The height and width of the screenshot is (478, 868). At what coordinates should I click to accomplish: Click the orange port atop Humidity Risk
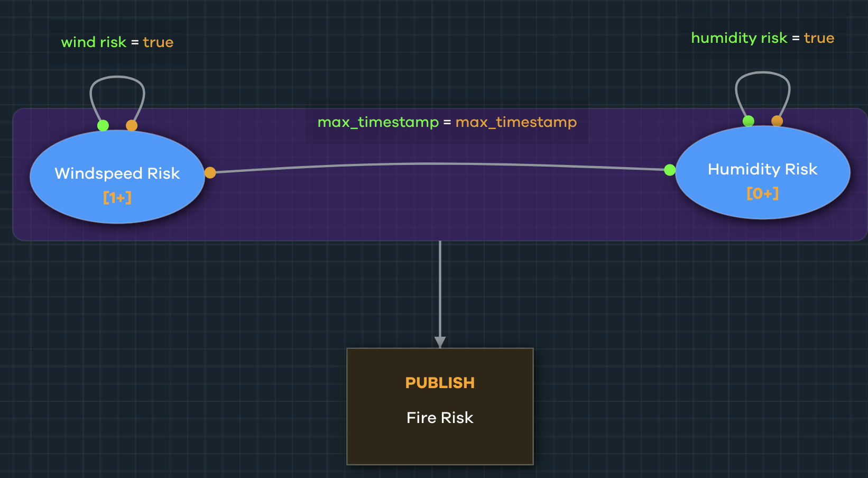[777, 121]
